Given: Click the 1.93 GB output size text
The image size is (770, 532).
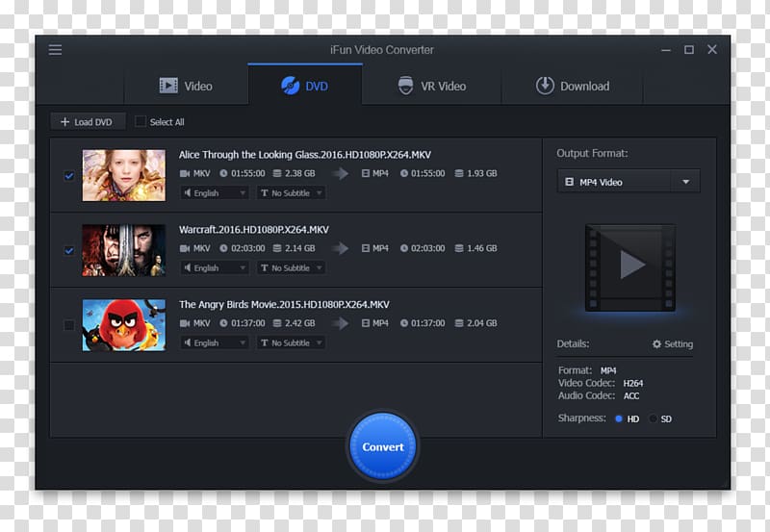Looking at the screenshot, I should [x=482, y=173].
